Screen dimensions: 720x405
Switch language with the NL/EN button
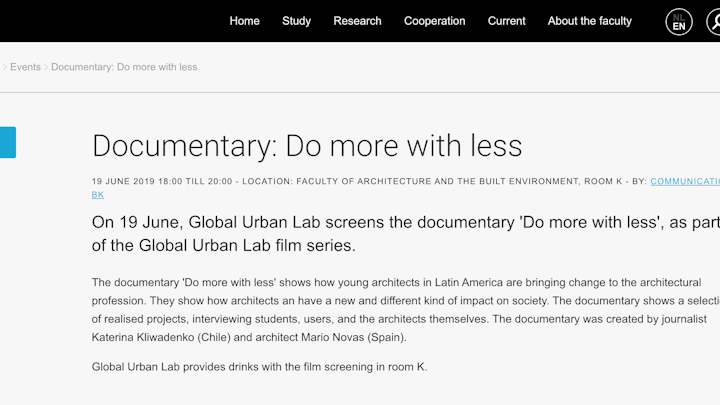679,22
